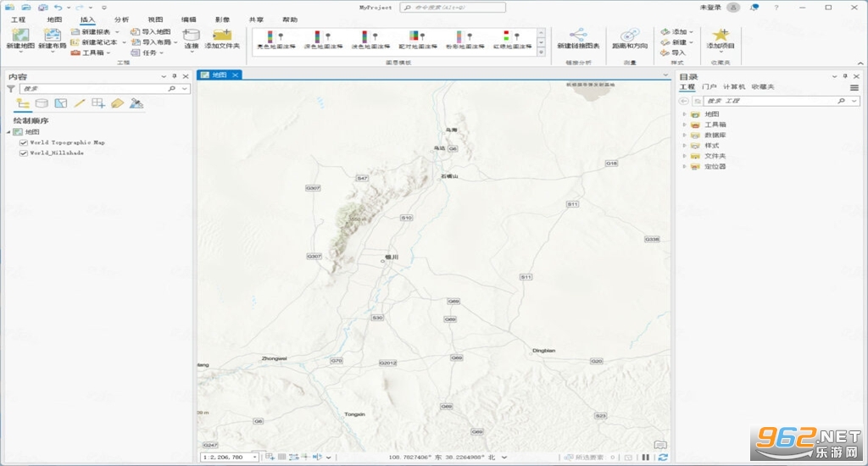Click the command search box
This screenshot has width=868, height=466.
(x=453, y=7)
